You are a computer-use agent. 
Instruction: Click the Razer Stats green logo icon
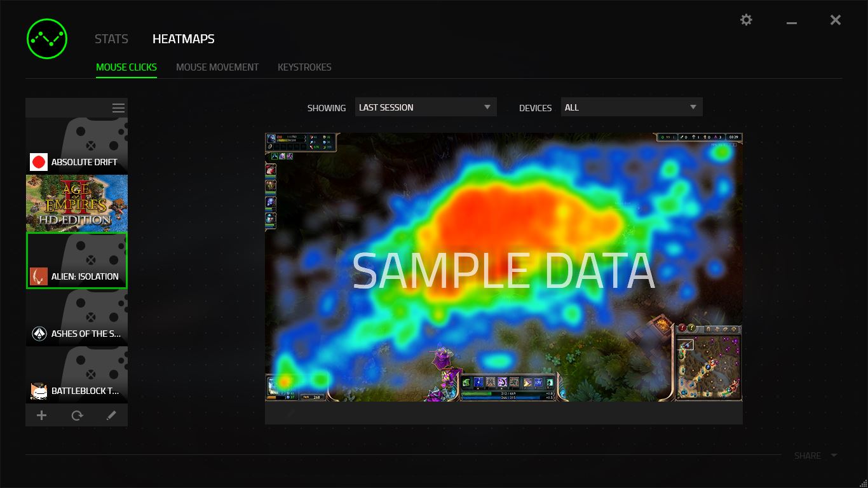(x=47, y=39)
